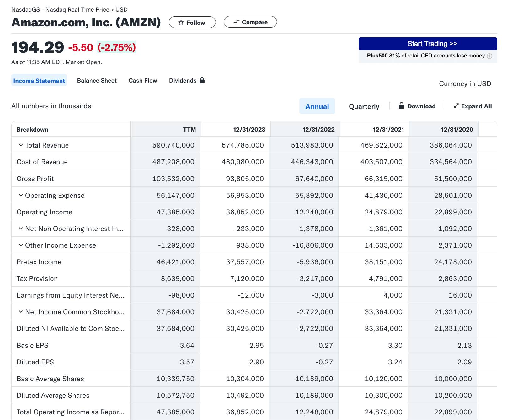Click TTM Net Non Operating Interest 328,000
Viewport: 507px width, 420px height.
tap(180, 229)
